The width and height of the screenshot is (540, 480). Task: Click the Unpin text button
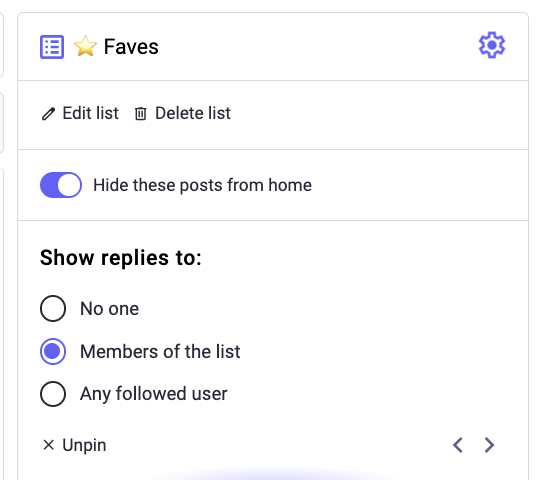pyautogui.click(x=84, y=445)
